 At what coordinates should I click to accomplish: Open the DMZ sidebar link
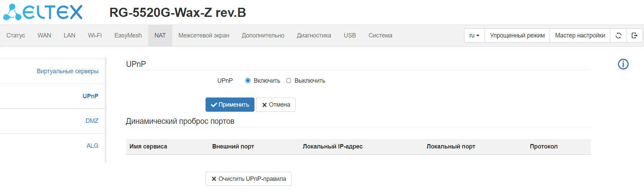(x=92, y=121)
